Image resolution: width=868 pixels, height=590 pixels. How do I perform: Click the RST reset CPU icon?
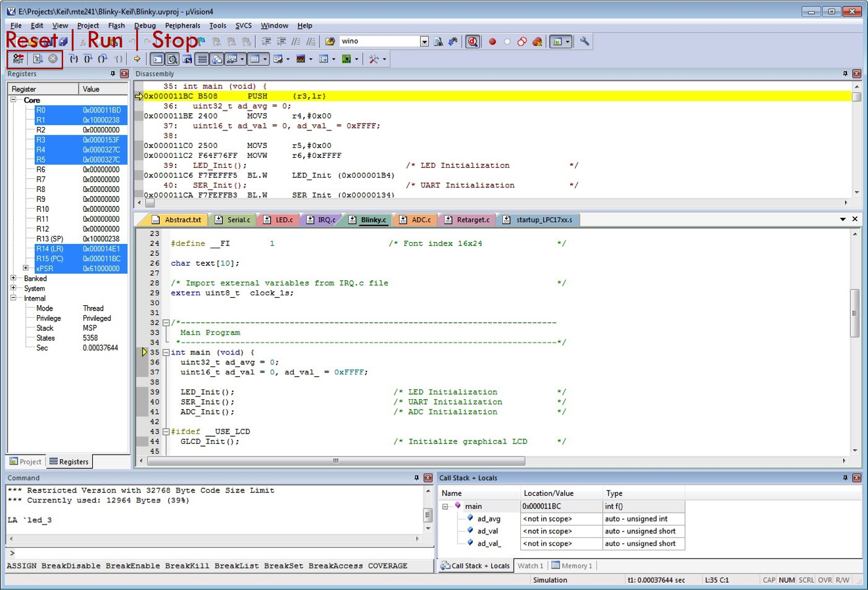18,59
